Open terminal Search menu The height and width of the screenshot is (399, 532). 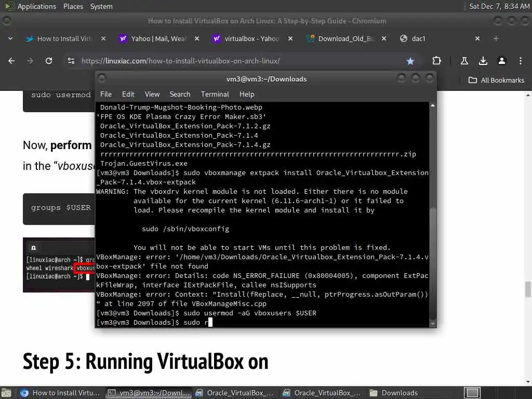tap(180, 95)
